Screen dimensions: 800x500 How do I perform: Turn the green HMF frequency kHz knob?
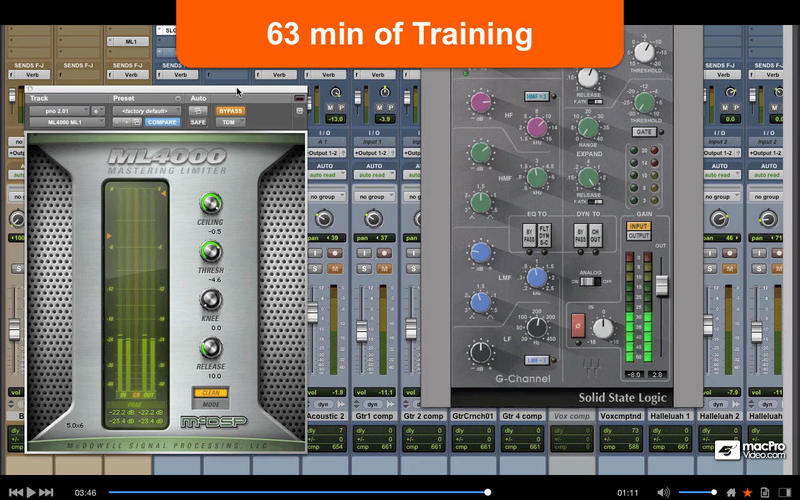[537, 177]
